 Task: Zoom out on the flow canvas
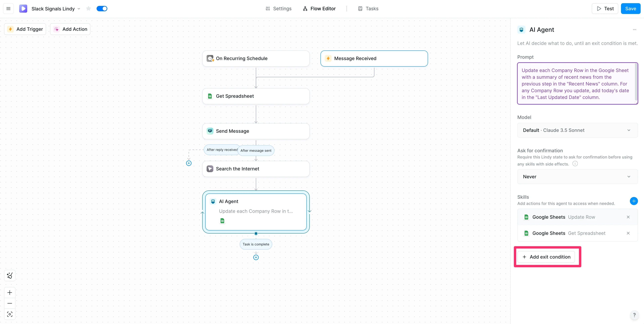coord(10,303)
